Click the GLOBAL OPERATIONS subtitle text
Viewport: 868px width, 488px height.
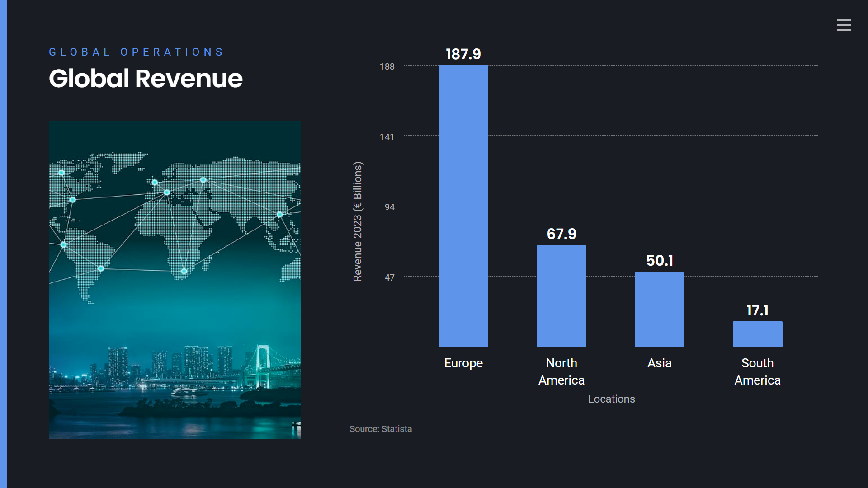pos(136,52)
